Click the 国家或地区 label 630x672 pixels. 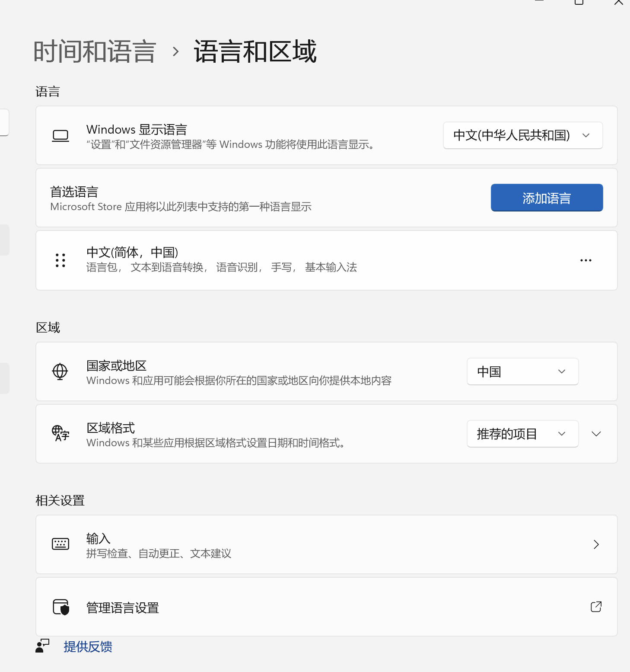pyautogui.click(x=117, y=365)
